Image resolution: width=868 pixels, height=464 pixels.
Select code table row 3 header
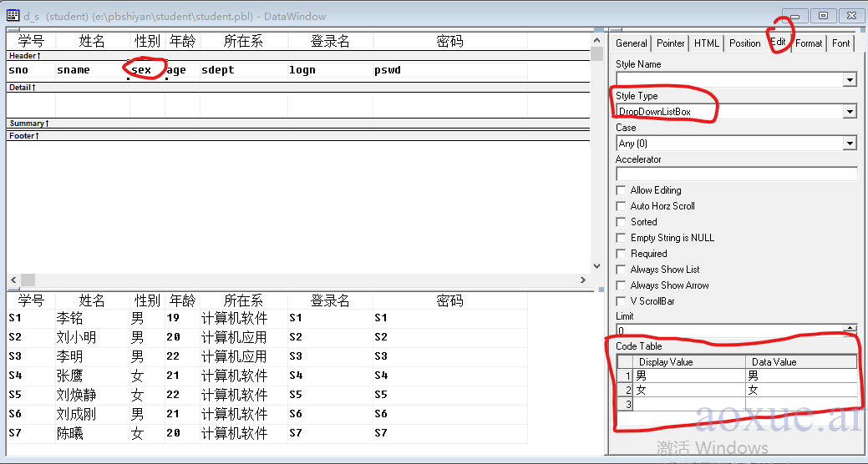pos(626,404)
